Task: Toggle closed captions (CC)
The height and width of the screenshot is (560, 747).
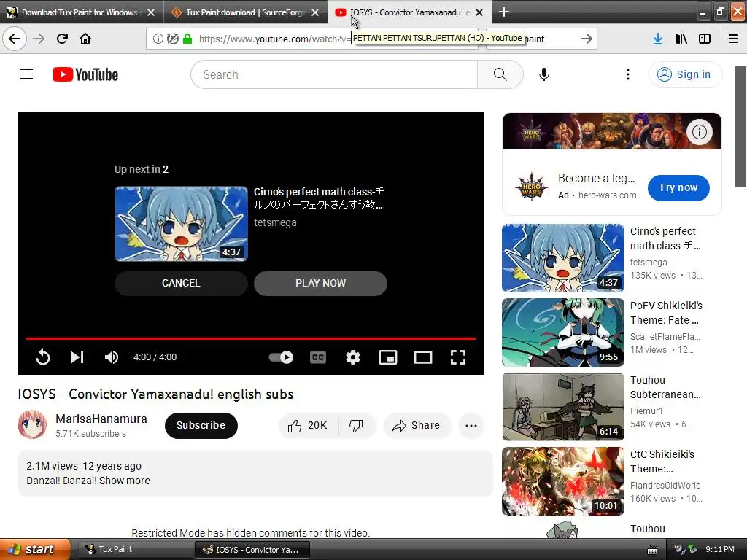Action: click(x=318, y=357)
